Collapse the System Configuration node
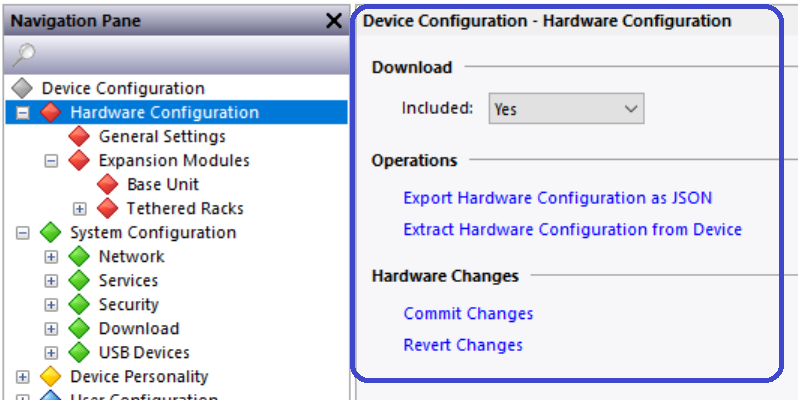 pyautogui.click(x=23, y=233)
